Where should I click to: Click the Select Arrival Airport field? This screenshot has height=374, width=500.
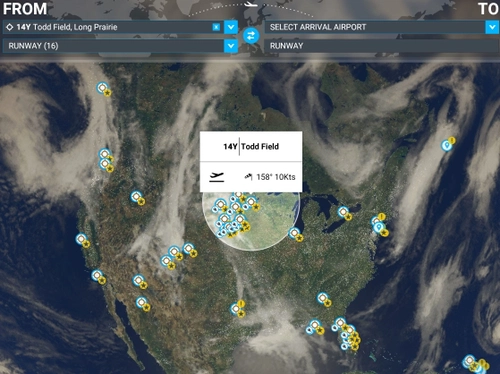[x=375, y=27]
